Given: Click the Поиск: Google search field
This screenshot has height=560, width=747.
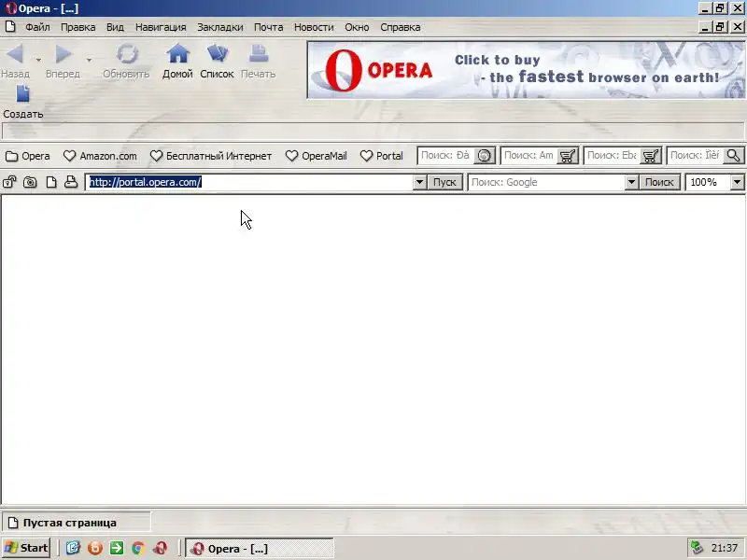Looking at the screenshot, I should [546, 182].
